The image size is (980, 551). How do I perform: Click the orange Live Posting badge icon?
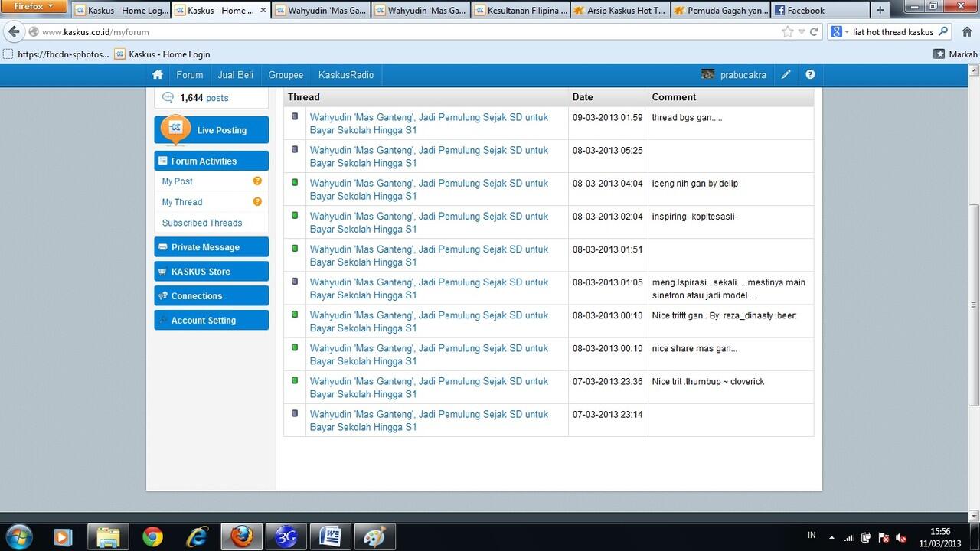[x=175, y=129]
